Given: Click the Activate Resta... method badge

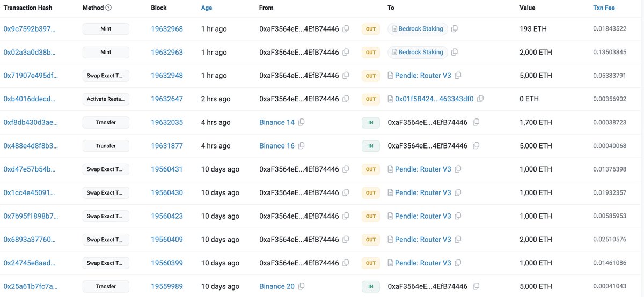Looking at the screenshot, I should click(106, 99).
